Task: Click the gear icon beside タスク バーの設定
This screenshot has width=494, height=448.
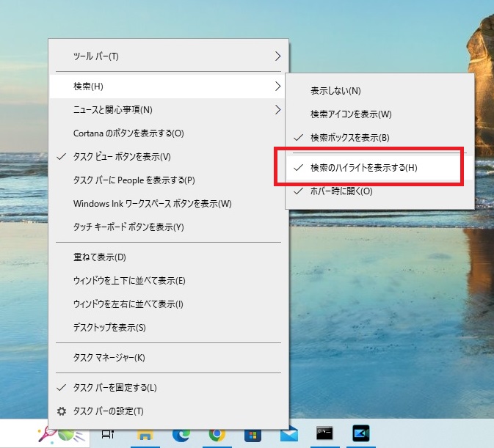Action: click(62, 411)
